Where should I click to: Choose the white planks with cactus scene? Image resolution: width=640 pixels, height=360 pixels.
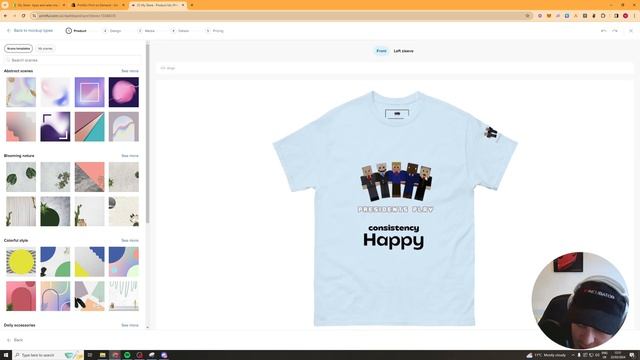point(21,211)
